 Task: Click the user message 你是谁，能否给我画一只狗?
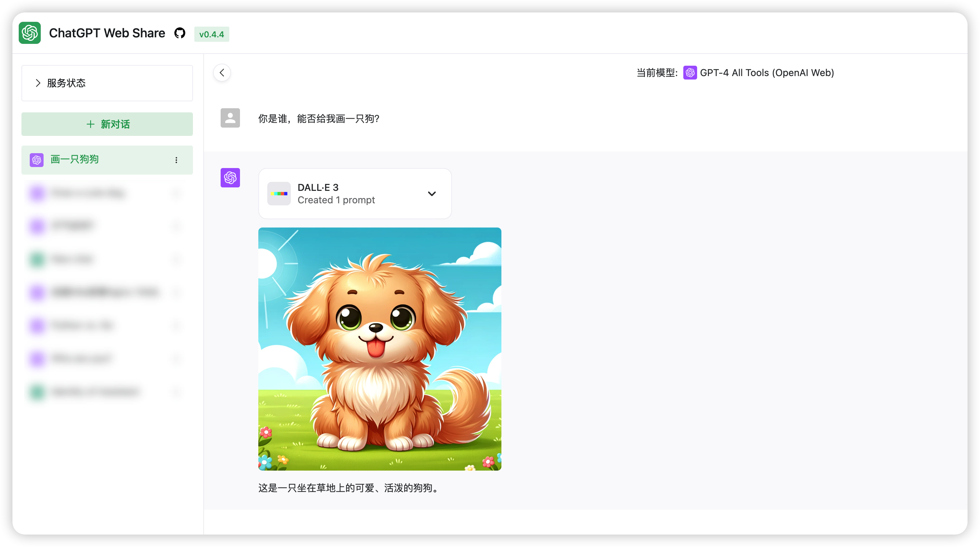(x=319, y=119)
